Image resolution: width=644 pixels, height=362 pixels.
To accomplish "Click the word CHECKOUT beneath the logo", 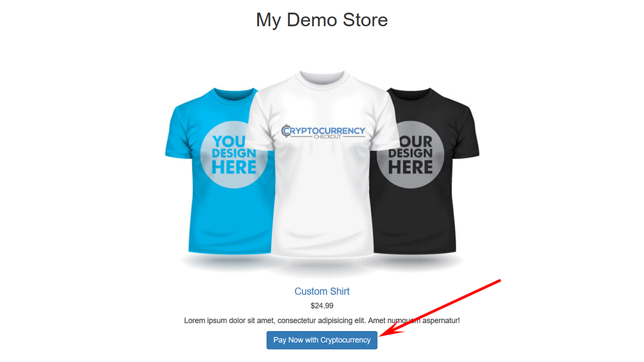I will coord(327,137).
